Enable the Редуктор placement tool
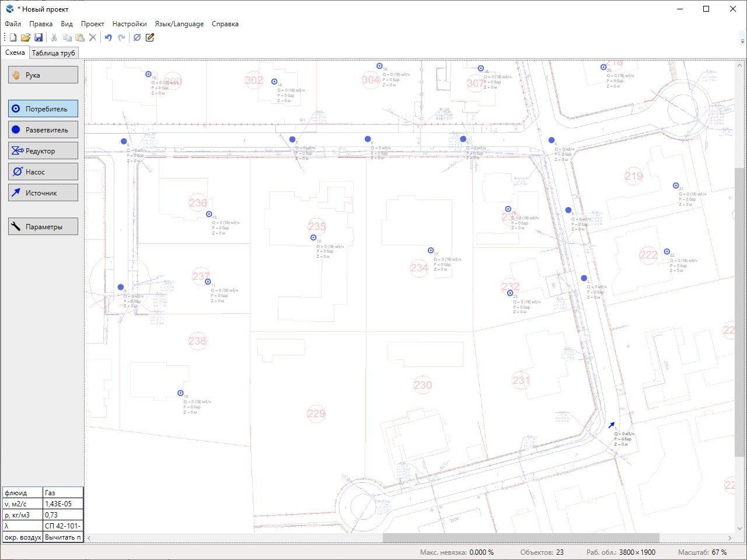 point(43,150)
